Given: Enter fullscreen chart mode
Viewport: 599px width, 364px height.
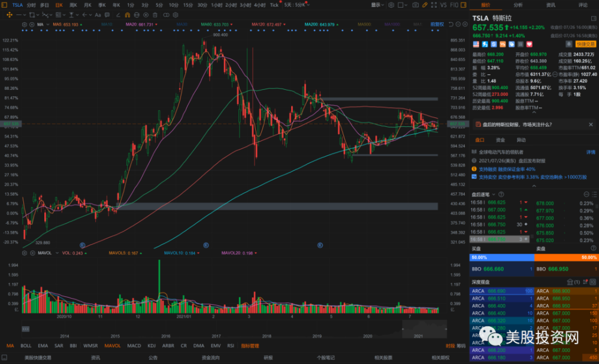Looking at the screenshot, I should pos(434,5).
